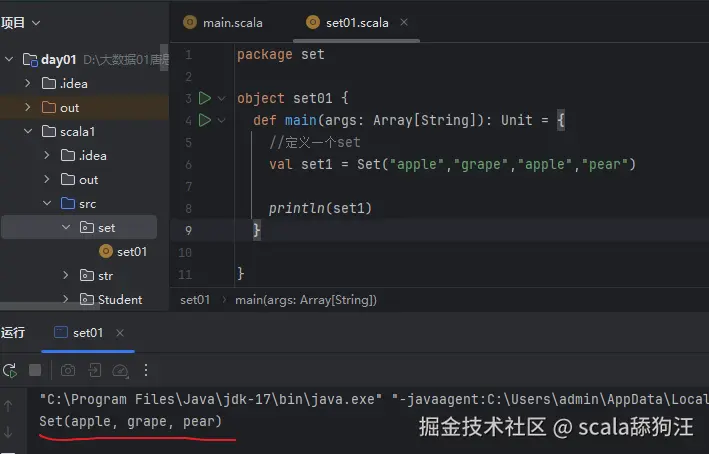
Task: Select the scala1 tree item label
Action: [x=77, y=132]
